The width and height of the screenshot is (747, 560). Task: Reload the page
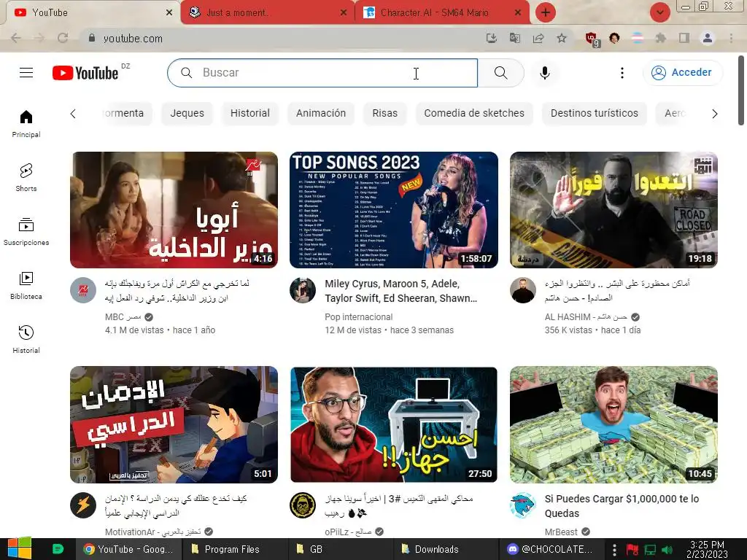(x=63, y=38)
